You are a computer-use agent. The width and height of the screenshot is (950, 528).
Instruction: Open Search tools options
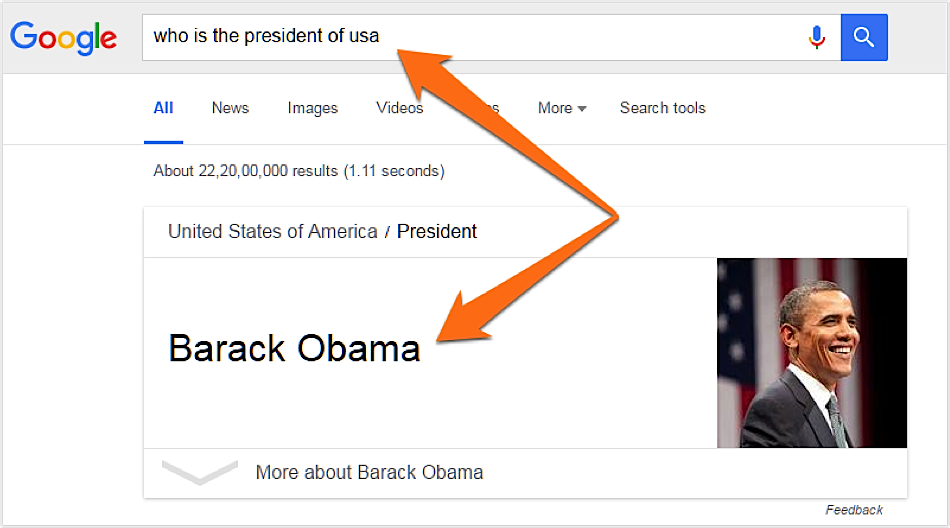click(662, 108)
